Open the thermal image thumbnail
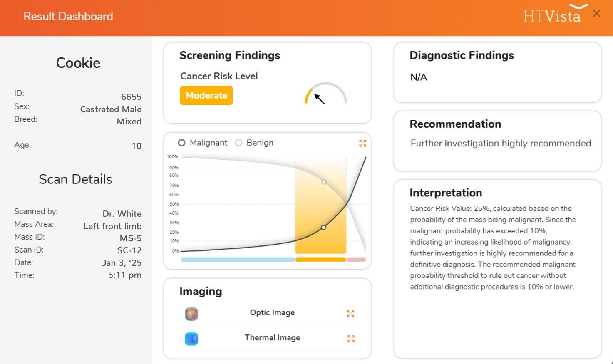The height and width of the screenshot is (364, 613). tap(191, 339)
